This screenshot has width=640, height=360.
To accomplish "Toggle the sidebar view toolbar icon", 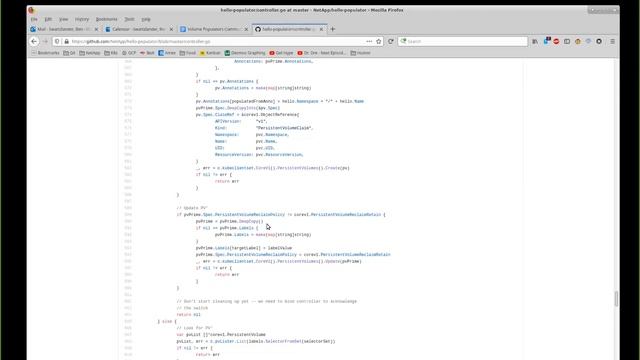I will click(x=567, y=41).
